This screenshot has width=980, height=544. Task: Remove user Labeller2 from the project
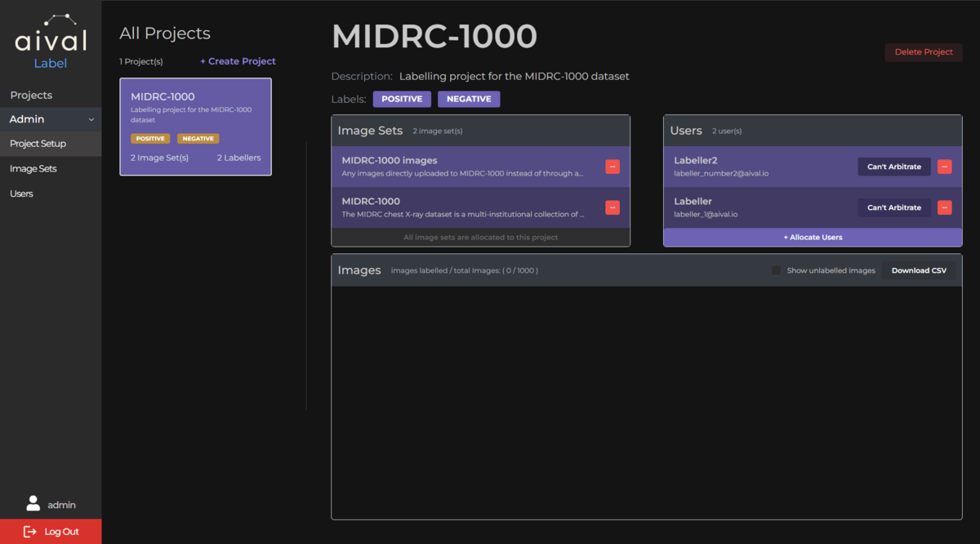944,167
